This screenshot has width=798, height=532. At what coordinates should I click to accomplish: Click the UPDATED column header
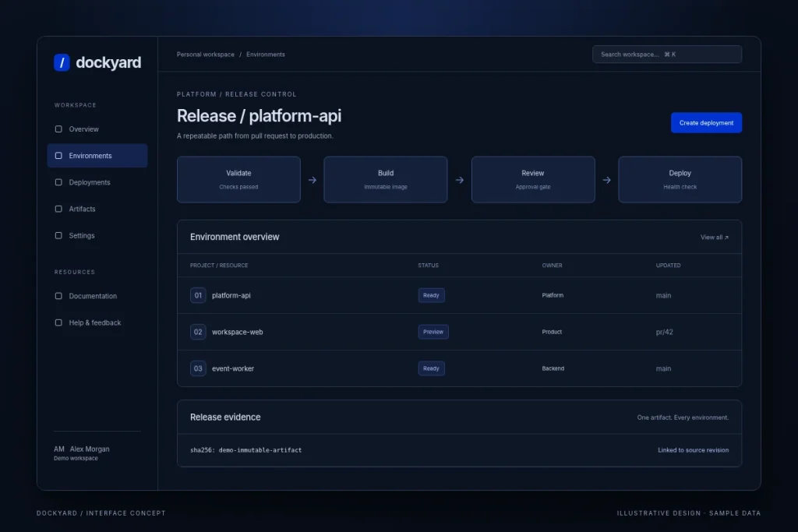pyautogui.click(x=668, y=266)
